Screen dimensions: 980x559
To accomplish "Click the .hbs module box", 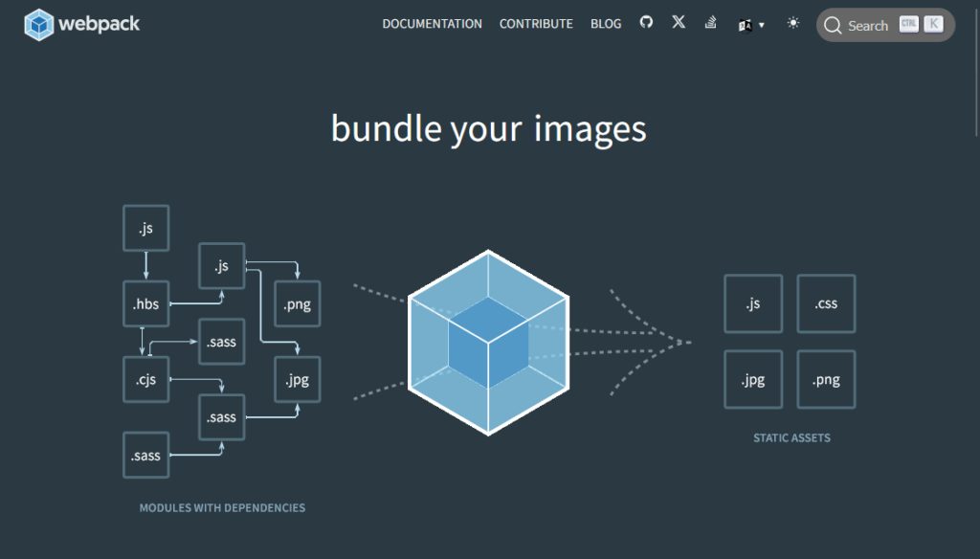I will [x=145, y=303].
